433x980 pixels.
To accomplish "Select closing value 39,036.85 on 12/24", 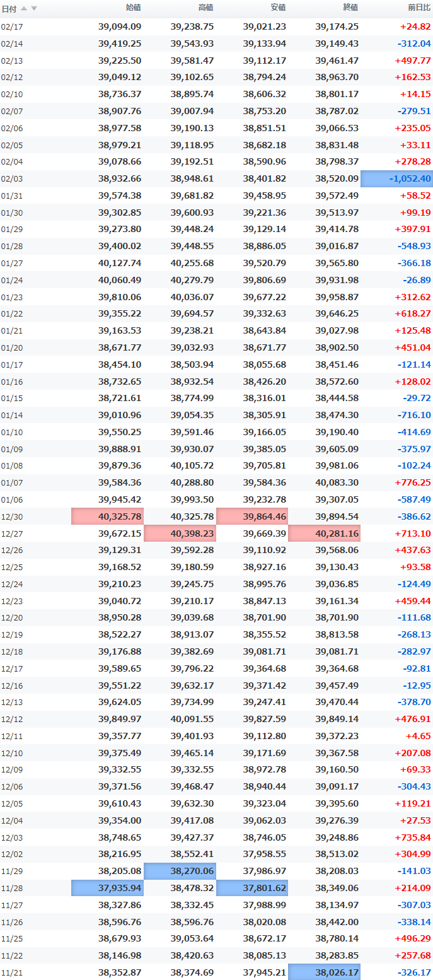I will pyautogui.click(x=337, y=584).
